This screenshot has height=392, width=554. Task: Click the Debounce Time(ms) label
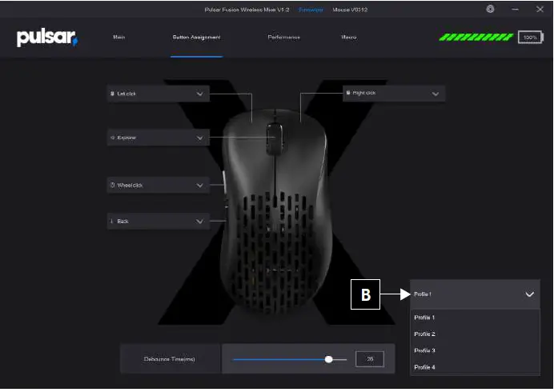169,359
